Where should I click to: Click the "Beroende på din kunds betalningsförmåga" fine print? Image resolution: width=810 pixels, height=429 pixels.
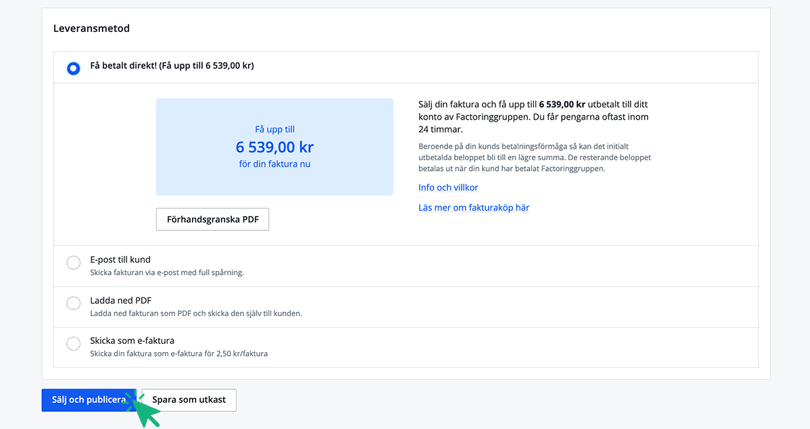point(534,157)
